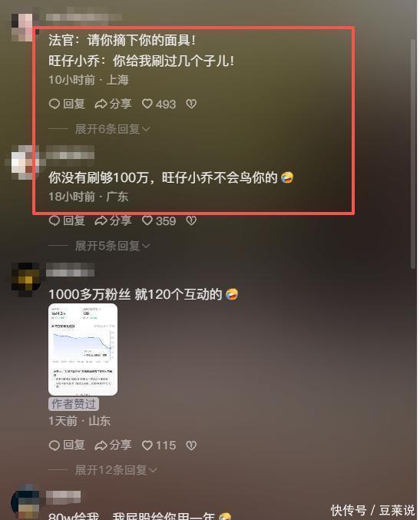The image size is (420, 520).
Task: Dislike the Shandong comment via the broken heart
Action: point(191,445)
